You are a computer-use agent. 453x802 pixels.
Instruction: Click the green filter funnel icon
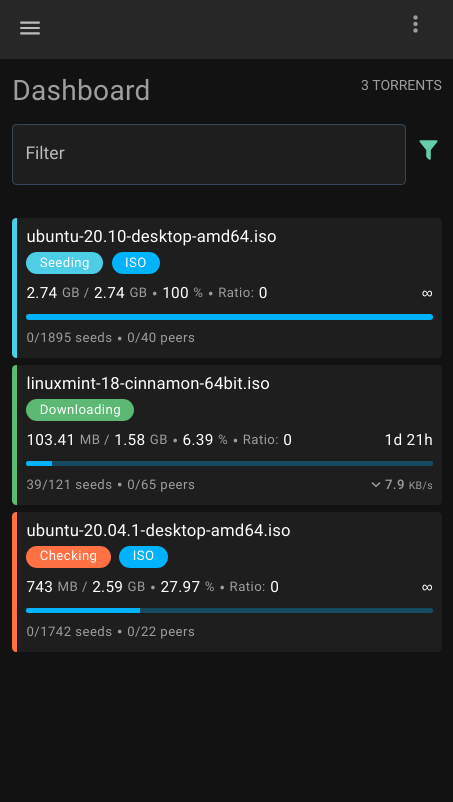pos(428,150)
